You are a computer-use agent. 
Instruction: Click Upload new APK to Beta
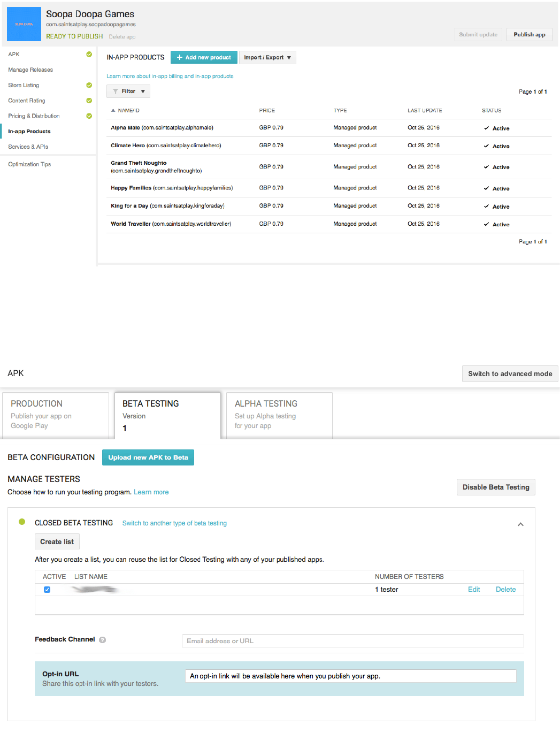click(x=148, y=457)
